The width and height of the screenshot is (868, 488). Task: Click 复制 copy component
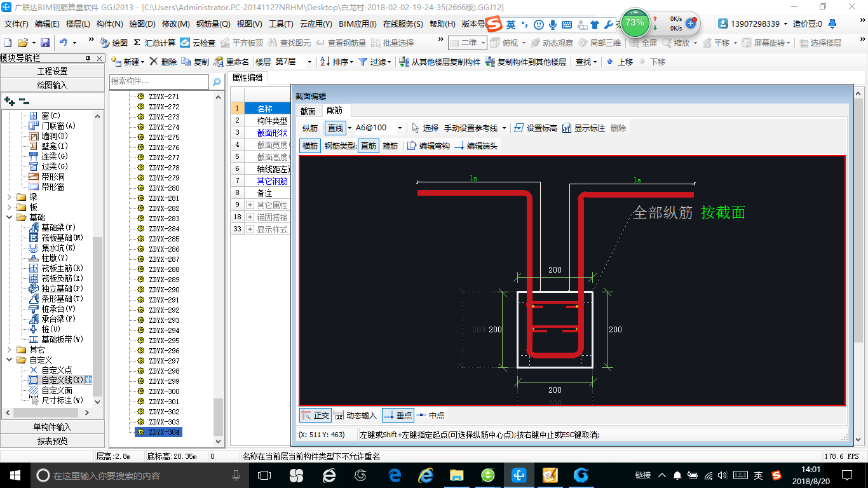pyautogui.click(x=195, y=62)
